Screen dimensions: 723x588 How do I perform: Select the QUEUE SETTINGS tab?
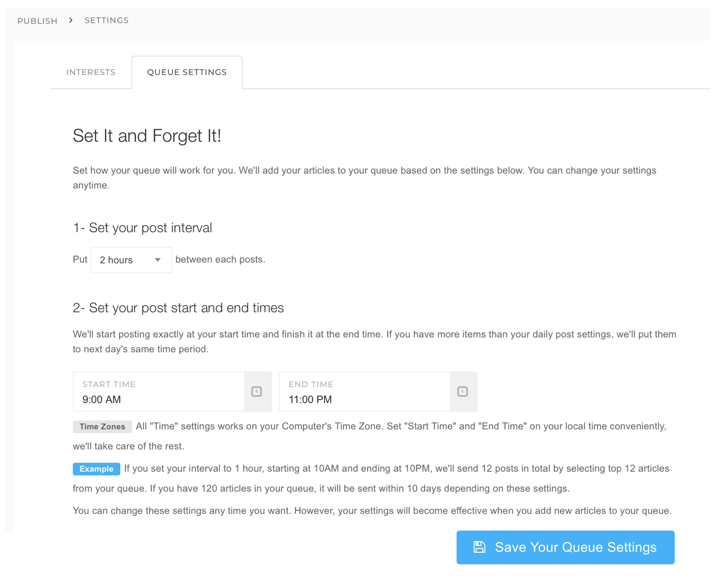point(187,72)
